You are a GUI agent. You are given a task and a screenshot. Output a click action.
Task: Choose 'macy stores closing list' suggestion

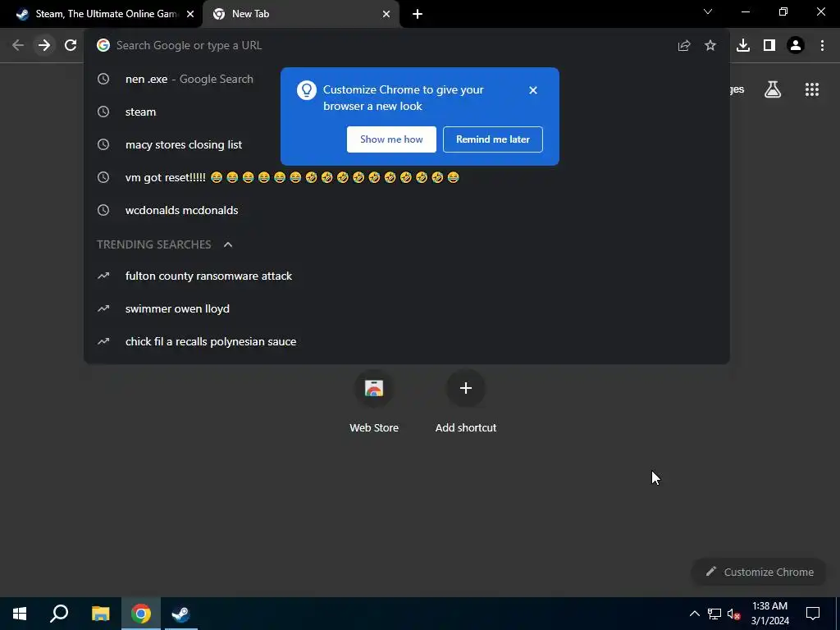click(407, 144)
